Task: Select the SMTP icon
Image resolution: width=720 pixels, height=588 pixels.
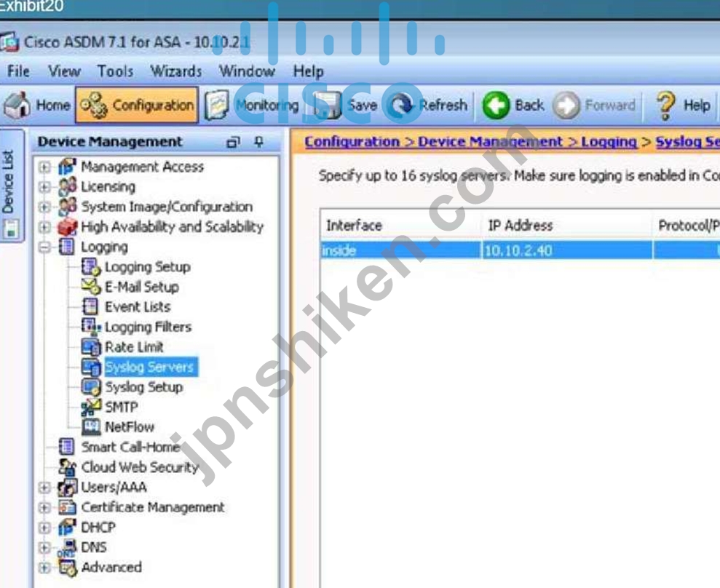Action: 90,407
